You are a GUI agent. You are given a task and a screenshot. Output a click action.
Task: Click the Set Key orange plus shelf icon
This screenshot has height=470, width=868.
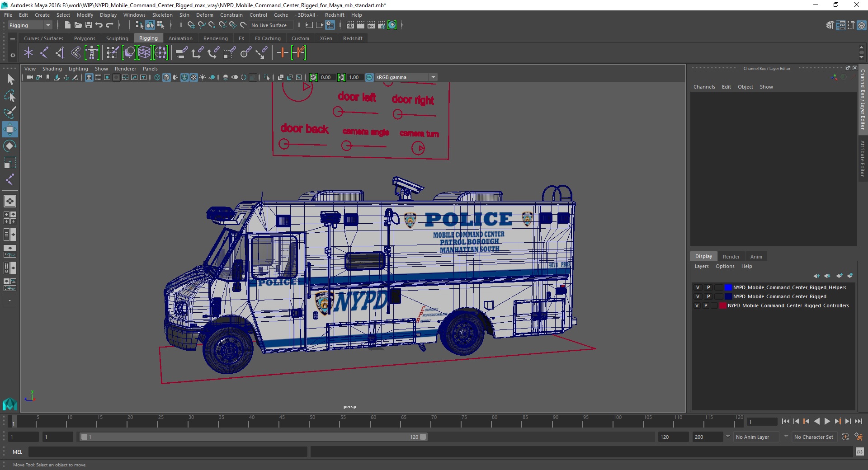point(283,53)
